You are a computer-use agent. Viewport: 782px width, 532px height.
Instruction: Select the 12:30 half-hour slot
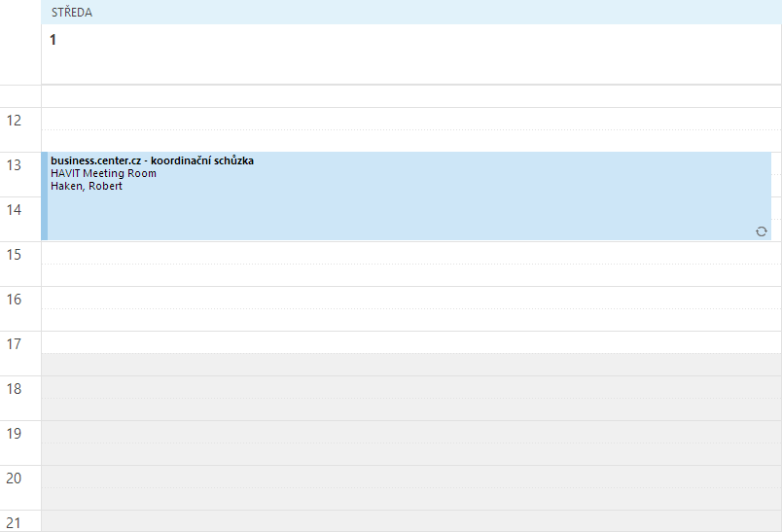409,141
